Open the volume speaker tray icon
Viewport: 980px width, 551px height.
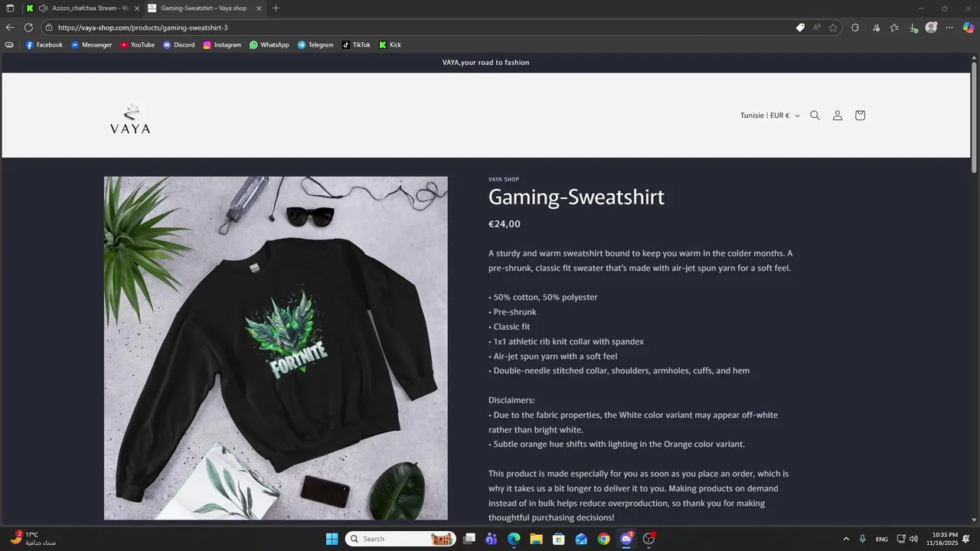pyautogui.click(x=913, y=539)
